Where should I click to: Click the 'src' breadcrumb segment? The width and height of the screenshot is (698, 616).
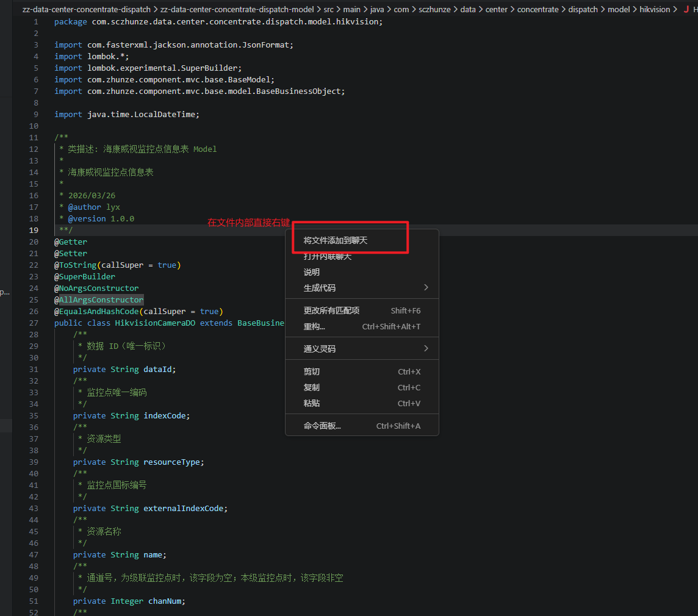pyautogui.click(x=328, y=9)
